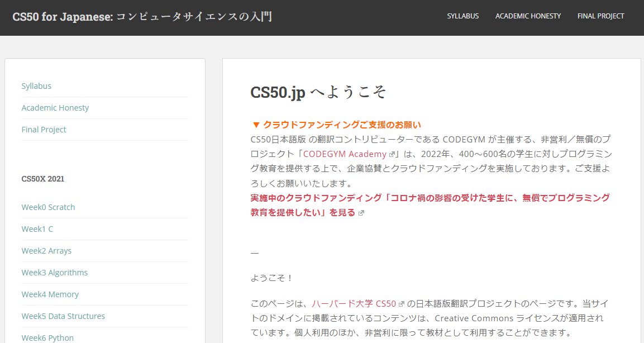644x343 pixels.
Task: Go to Week6 Python
Action: 47,337
